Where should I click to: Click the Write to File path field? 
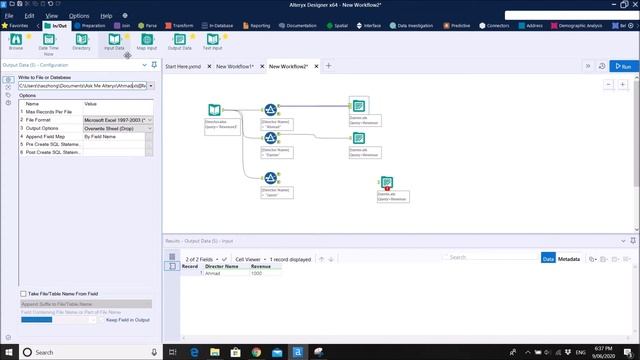tap(82, 86)
